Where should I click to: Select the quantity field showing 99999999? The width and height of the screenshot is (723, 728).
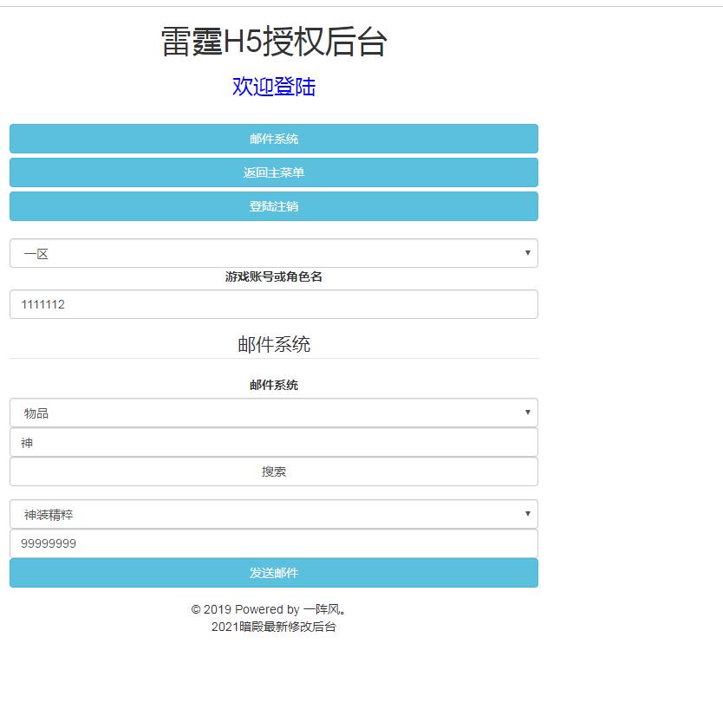tap(273, 543)
